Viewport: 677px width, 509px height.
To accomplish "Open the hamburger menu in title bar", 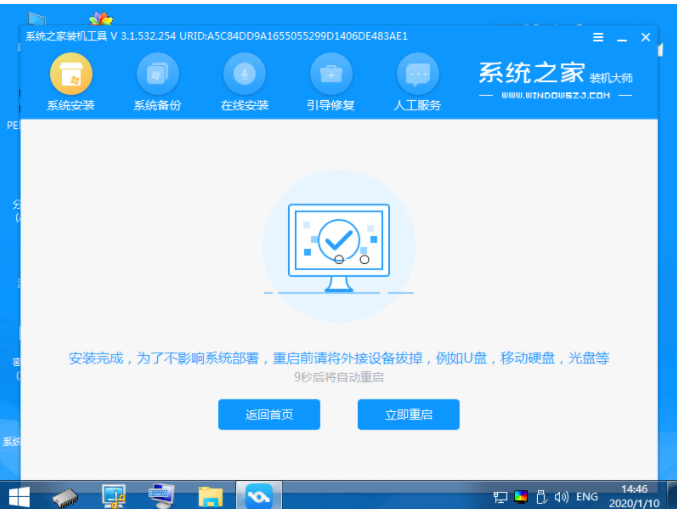I will [598, 37].
